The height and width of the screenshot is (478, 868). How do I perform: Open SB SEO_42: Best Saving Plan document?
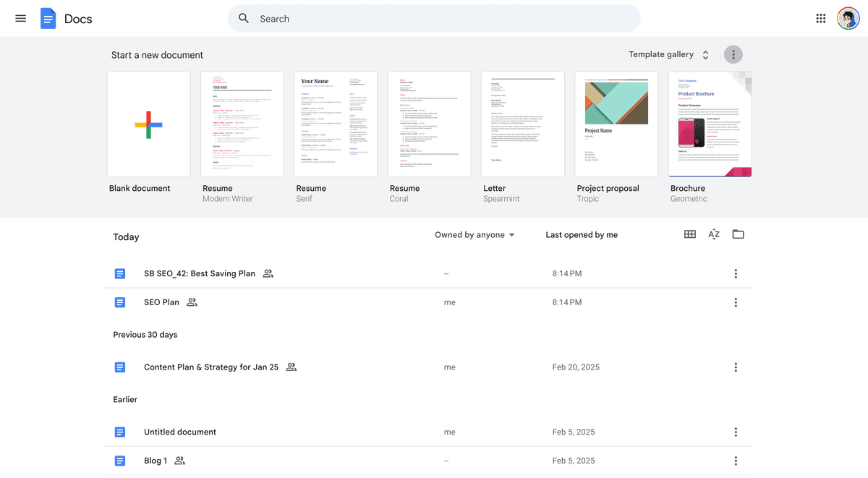click(x=200, y=273)
